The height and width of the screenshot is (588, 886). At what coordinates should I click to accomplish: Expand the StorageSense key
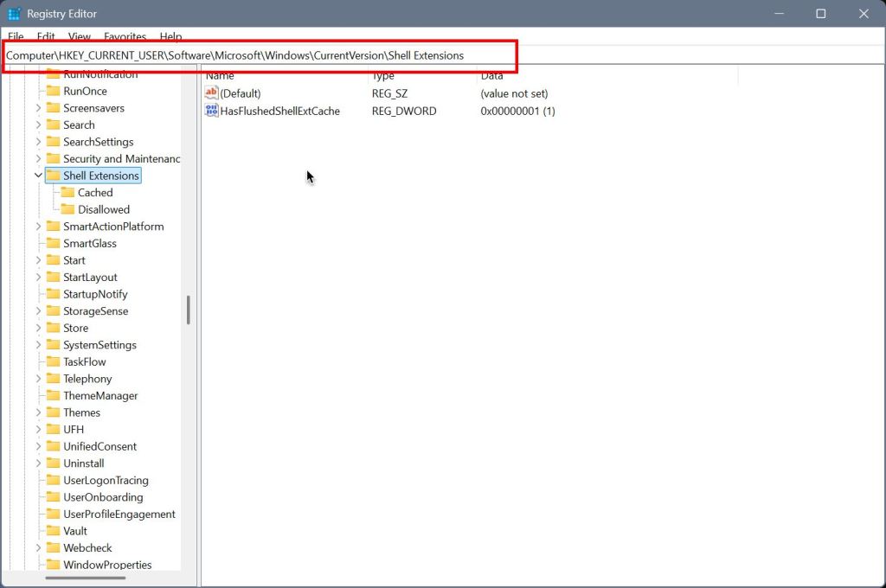[38, 311]
